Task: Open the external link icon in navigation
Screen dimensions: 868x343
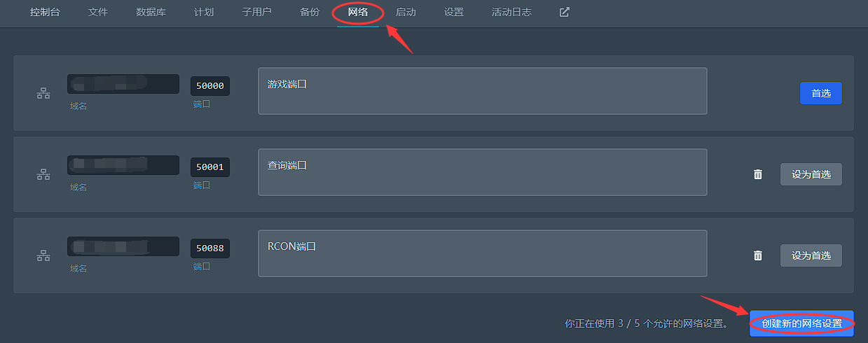Action: pyautogui.click(x=565, y=12)
